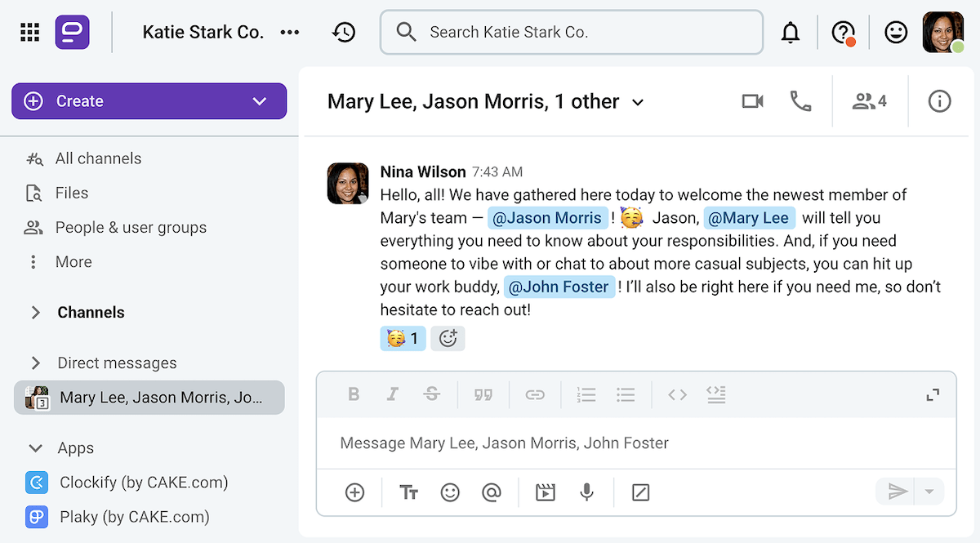Open More options in the sidebar
This screenshot has height=543, width=980.
coord(73,261)
